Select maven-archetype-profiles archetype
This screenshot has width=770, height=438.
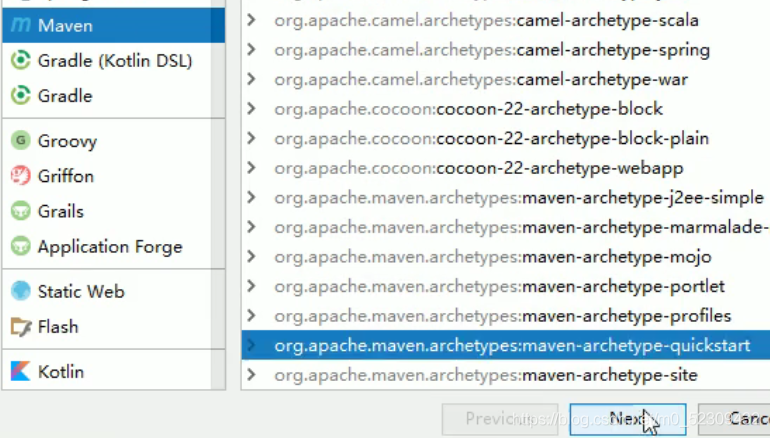[x=503, y=316]
